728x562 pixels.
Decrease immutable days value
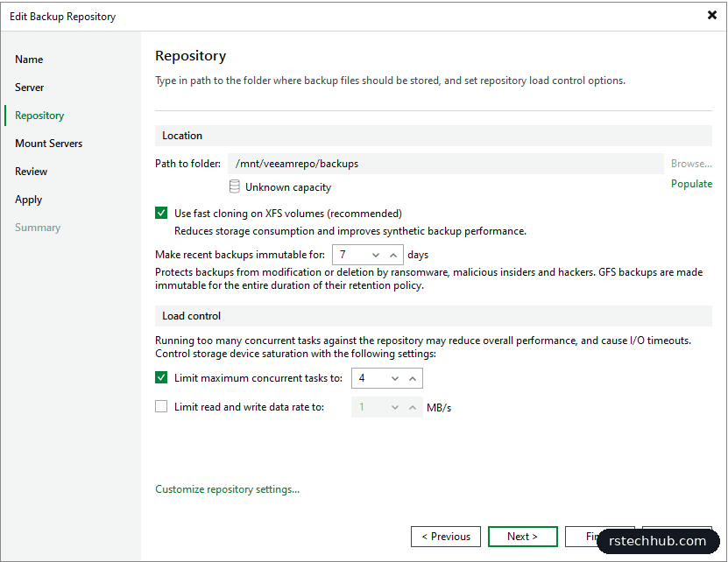tap(376, 255)
